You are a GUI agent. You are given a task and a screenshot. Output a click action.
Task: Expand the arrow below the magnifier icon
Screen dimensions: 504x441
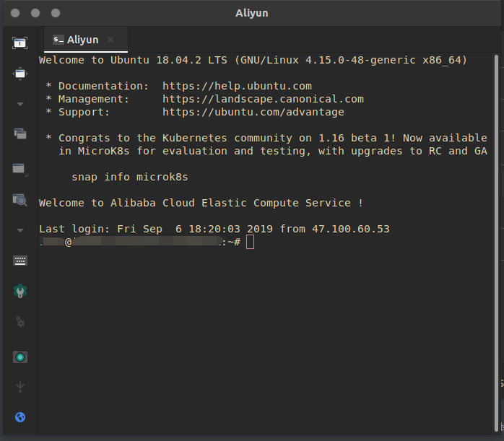[20, 230]
